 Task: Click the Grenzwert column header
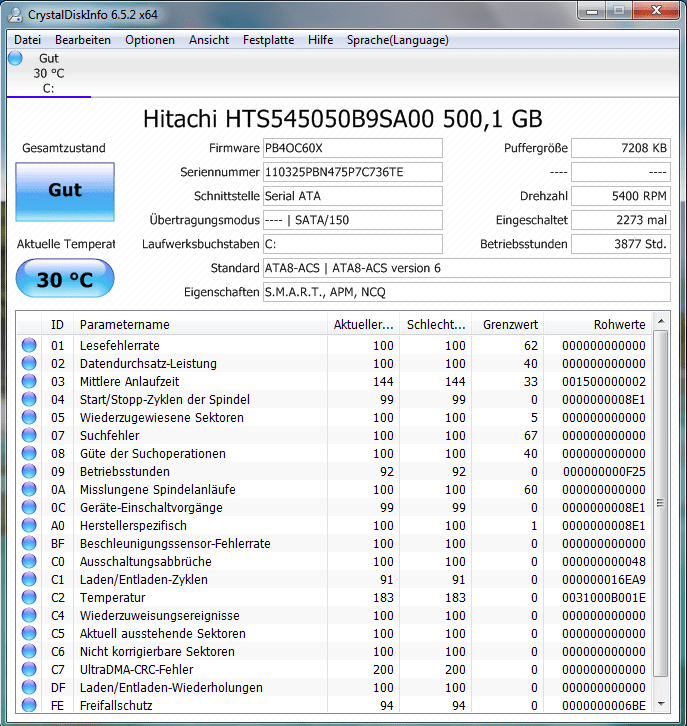[508, 325]
